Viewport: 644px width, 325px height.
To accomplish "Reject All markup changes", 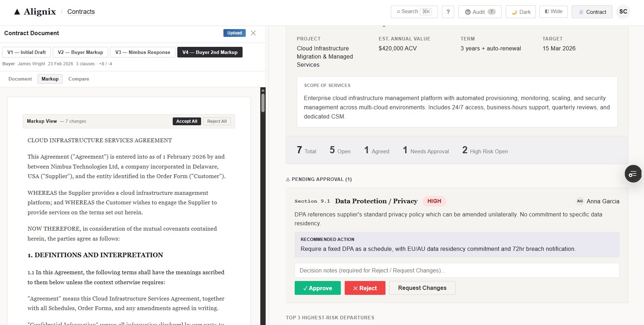I will [x=217, y=121].
